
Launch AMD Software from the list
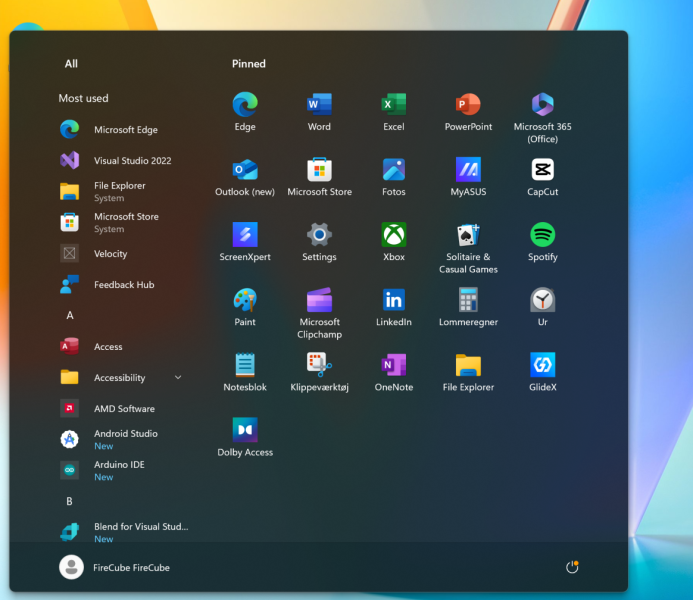(123, 408)
